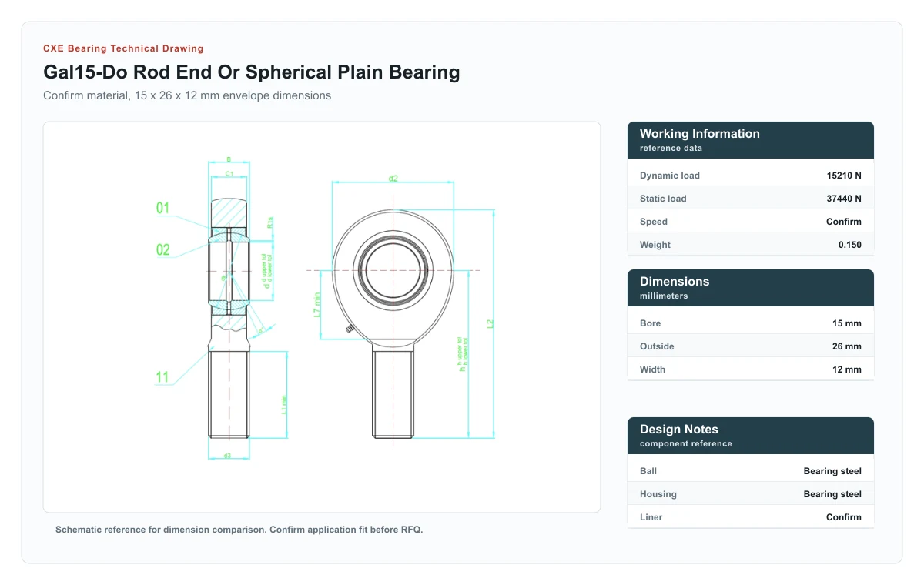The width and height of the screenshot is (924, 585).
Task: Click the d2 dimension label in drawing
Action: 393,179
